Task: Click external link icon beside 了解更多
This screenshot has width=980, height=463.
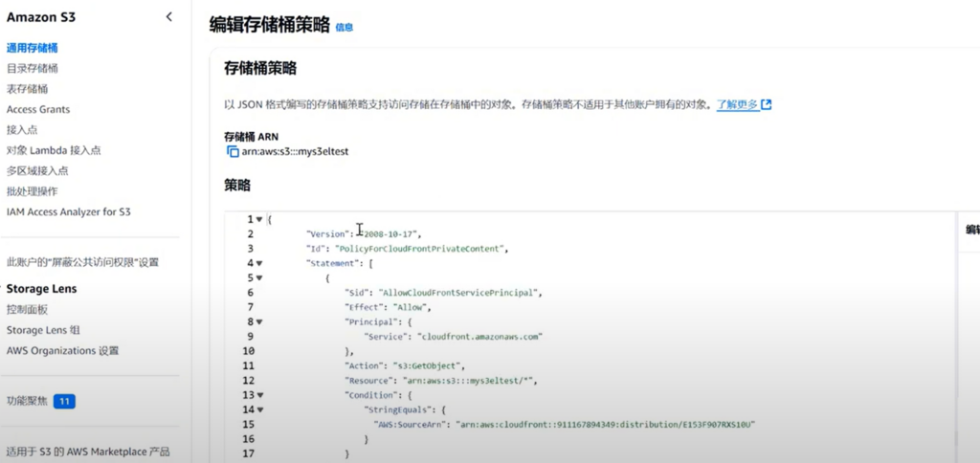Action: [767, 104]
